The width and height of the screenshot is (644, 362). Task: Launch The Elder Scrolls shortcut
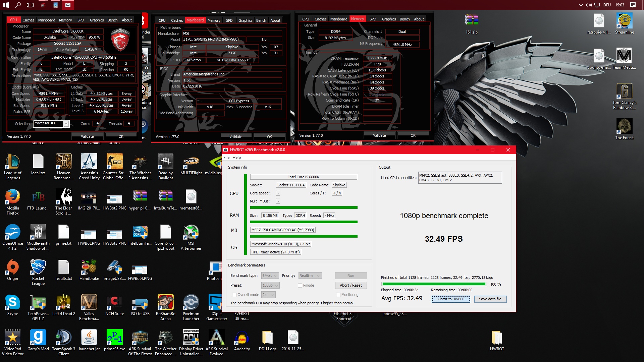[63, 202]
